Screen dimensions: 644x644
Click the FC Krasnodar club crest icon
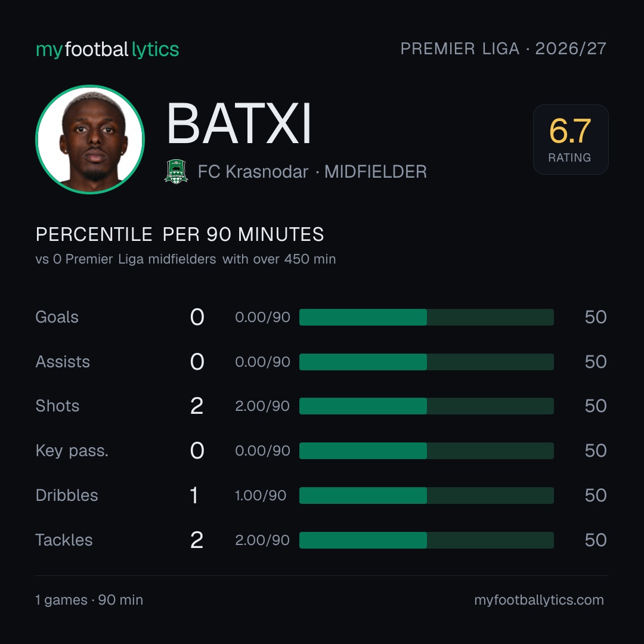tap(176, 172)
